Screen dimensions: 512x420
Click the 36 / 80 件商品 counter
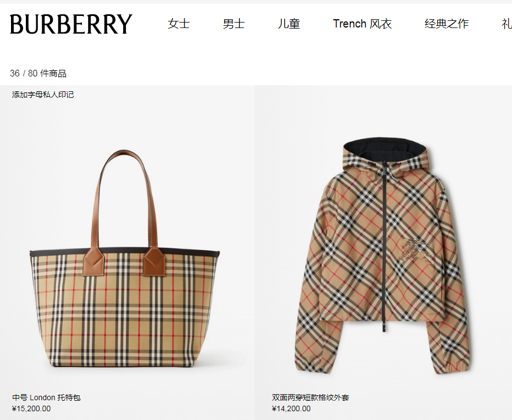(x=38, y=73)
